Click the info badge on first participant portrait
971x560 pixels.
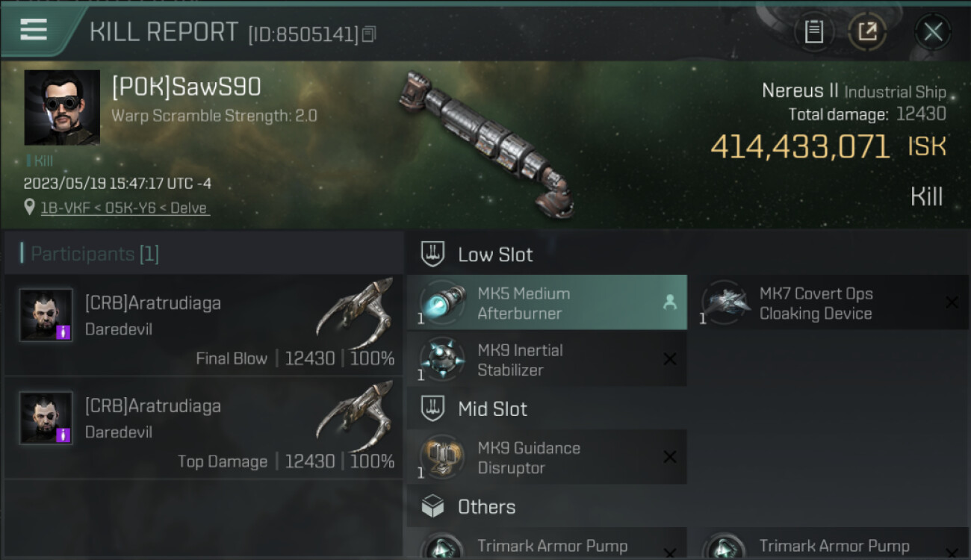(63, 332)
